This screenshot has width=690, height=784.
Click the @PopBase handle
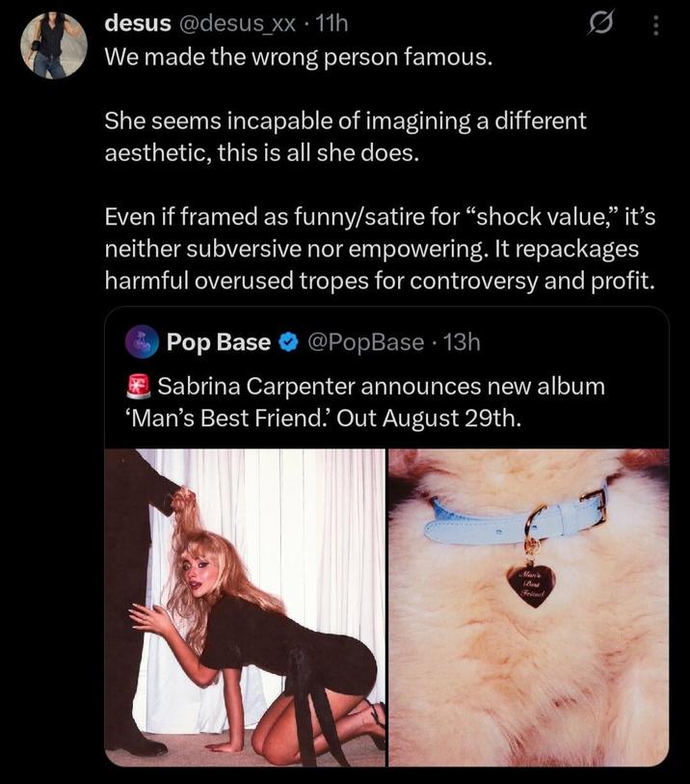click(x=366, y=342)
